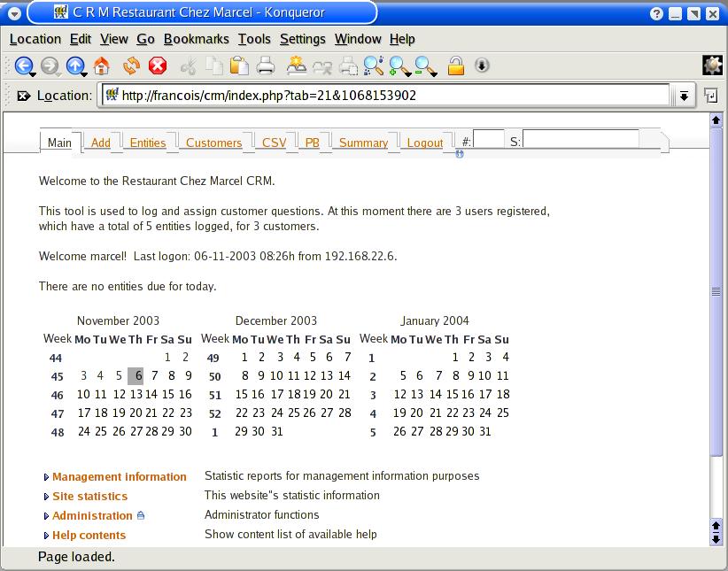Reload the current page
Viewport: 728px width, 571px height.
click(x=132, y=66)
